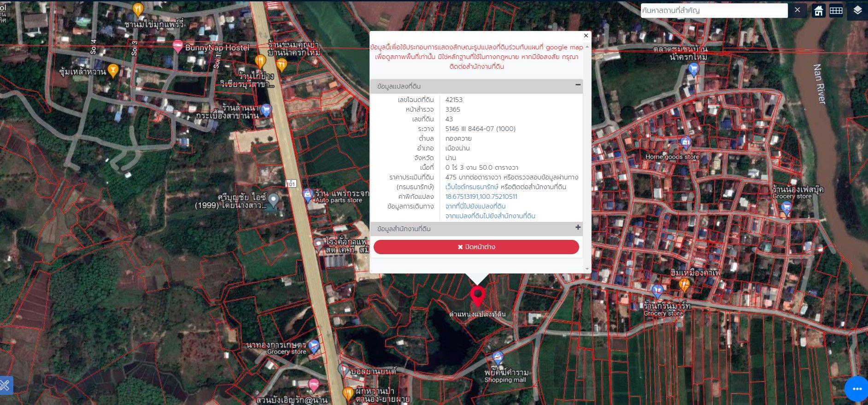
Task: Expand the ข้อมูลสำนักงานที่ดิน section plus
Action: pyautogui.click(x=578, y=227)
